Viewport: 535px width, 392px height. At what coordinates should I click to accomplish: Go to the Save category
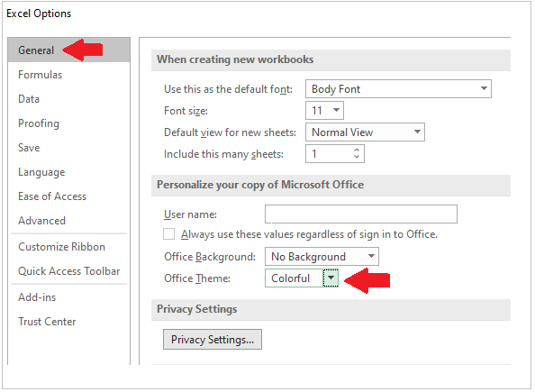29,148
